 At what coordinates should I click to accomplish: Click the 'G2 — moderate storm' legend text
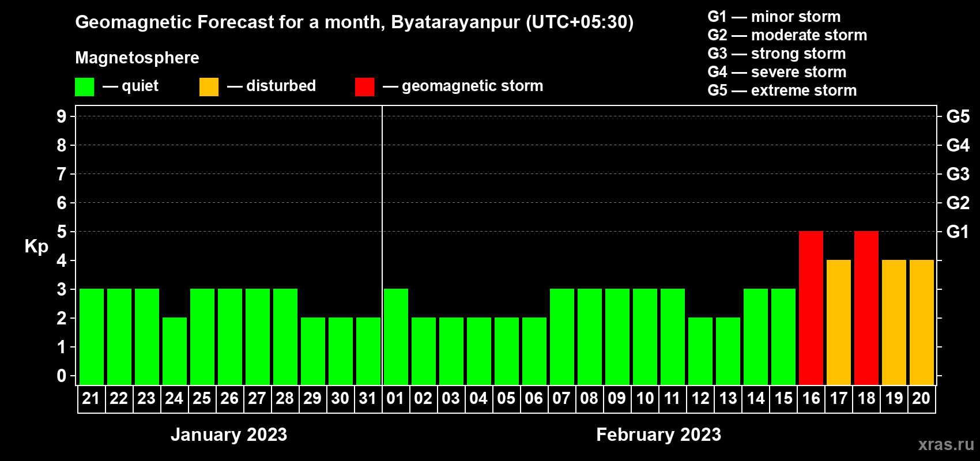(787, 35)
